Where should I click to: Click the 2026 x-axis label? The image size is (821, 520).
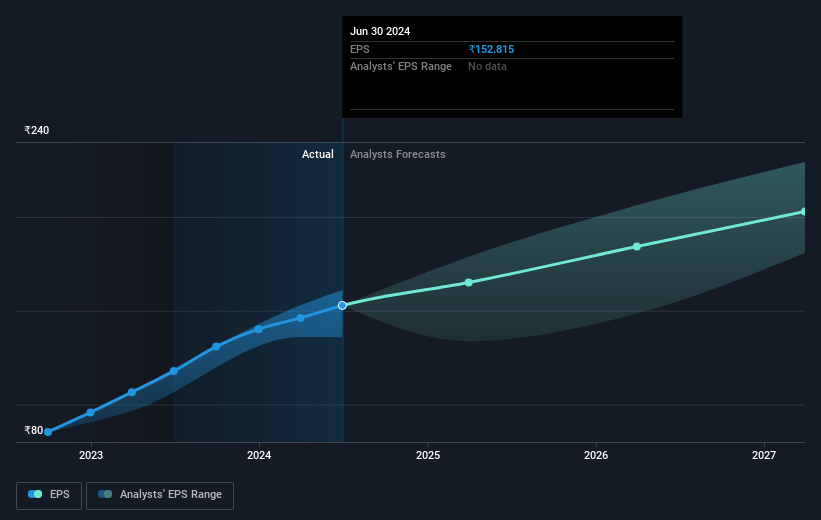(596, 456)
